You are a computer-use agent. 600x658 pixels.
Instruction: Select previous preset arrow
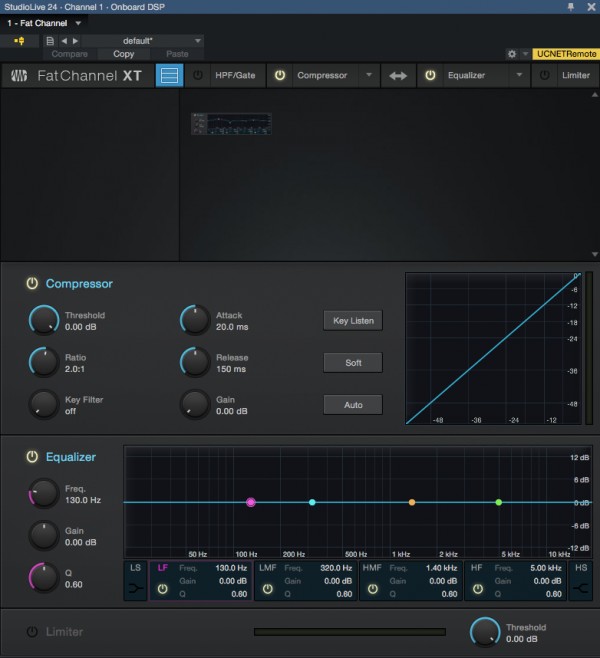[64, 41]
